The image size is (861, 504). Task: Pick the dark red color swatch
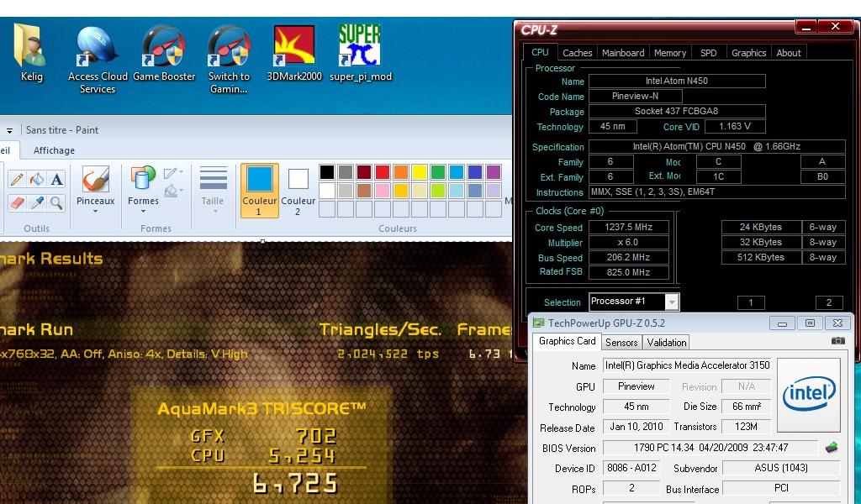click(x=364, y=172)
